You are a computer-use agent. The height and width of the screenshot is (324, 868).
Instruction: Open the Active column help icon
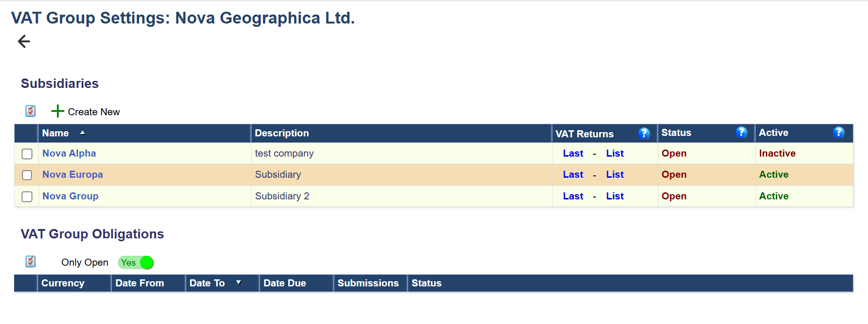pos(838,133)
